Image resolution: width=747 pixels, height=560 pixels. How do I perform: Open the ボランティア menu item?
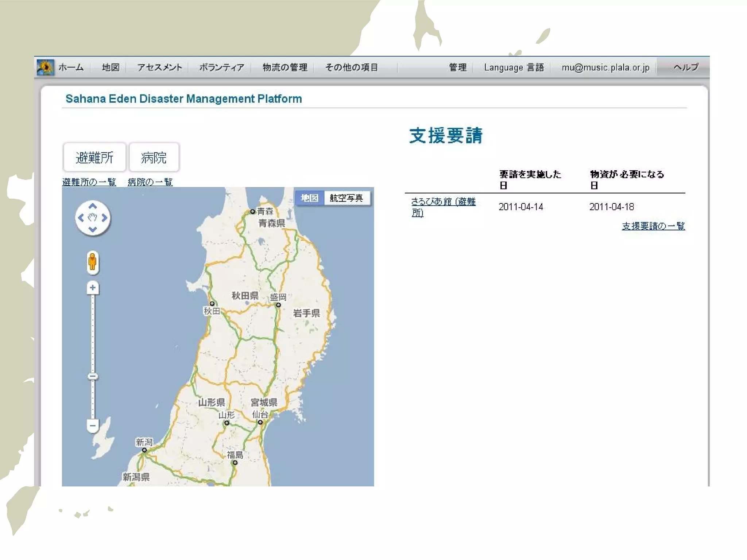coord(221,67)
